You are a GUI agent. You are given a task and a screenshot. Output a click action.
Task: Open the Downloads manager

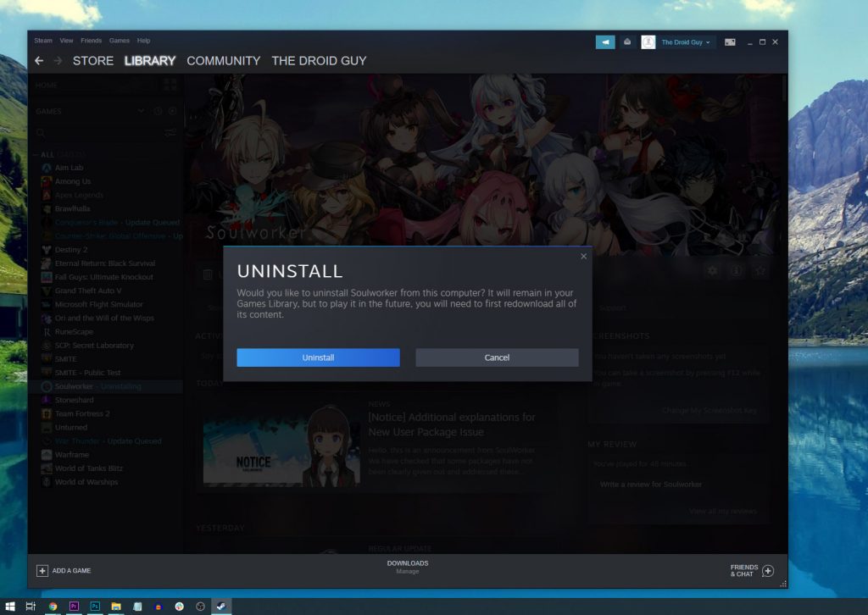(x=408, y=567)
